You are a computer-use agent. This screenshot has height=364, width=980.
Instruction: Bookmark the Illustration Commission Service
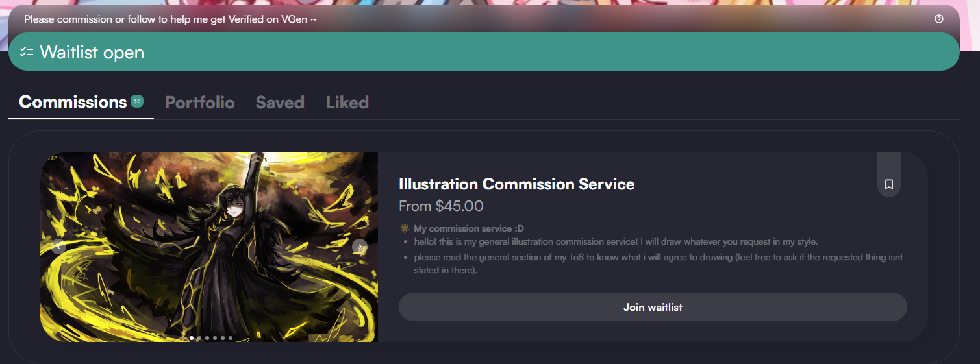coord(889,184)
